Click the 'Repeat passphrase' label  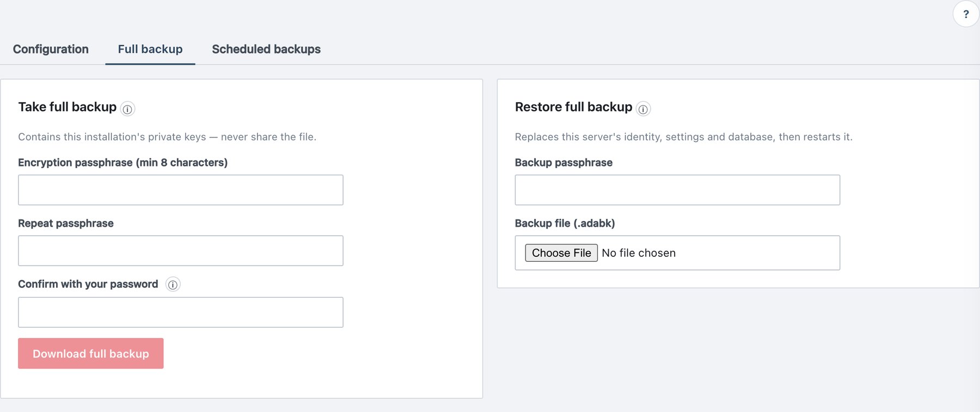(x=66, y=223)
